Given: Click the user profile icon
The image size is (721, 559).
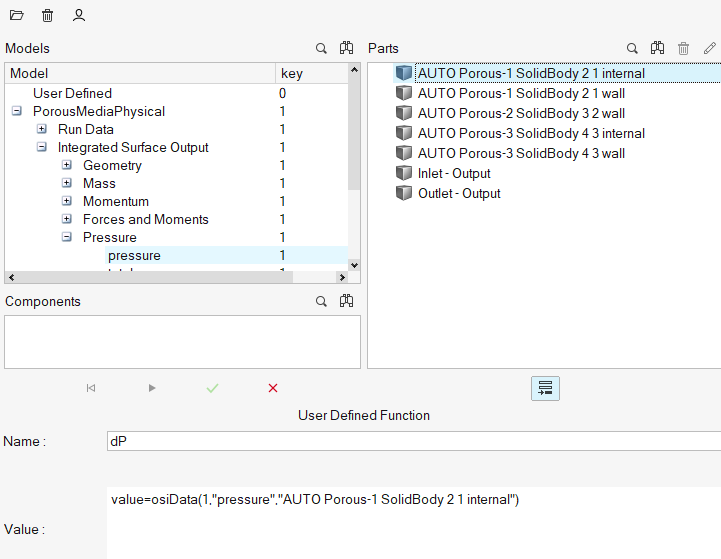Looking at the screenshot, I should click(79, 16).
